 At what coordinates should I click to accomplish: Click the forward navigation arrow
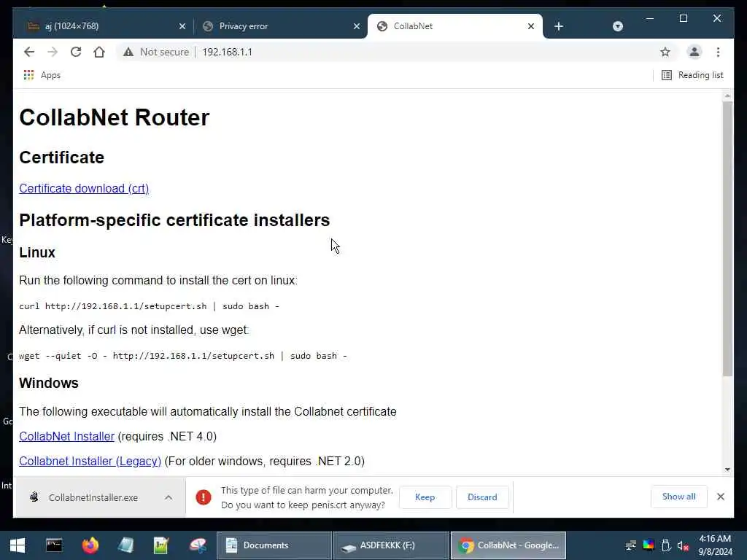pos(53,52)
